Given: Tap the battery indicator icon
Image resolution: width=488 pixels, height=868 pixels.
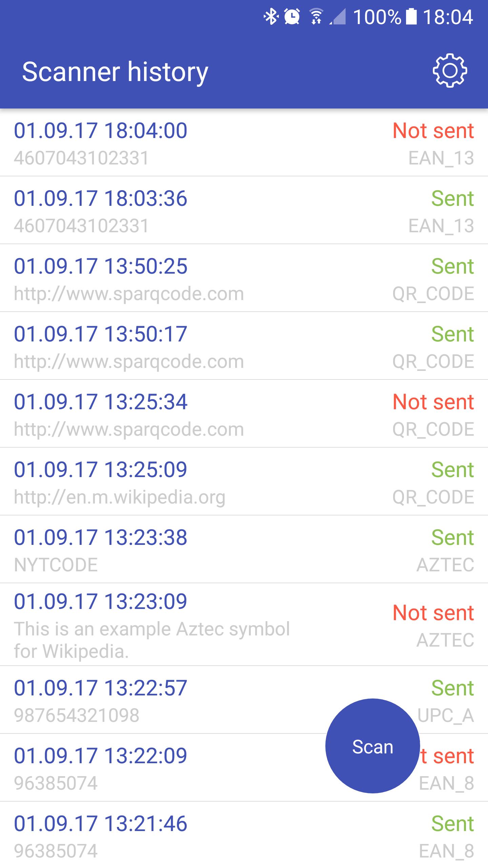Looking at the screenshot, I should pos(411,17).
